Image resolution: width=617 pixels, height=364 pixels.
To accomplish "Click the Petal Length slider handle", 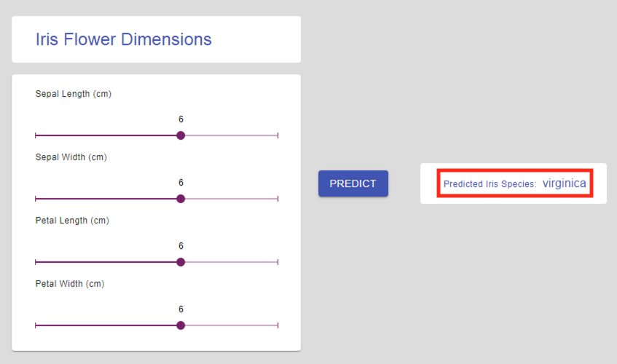I will (x=181, y=262).
